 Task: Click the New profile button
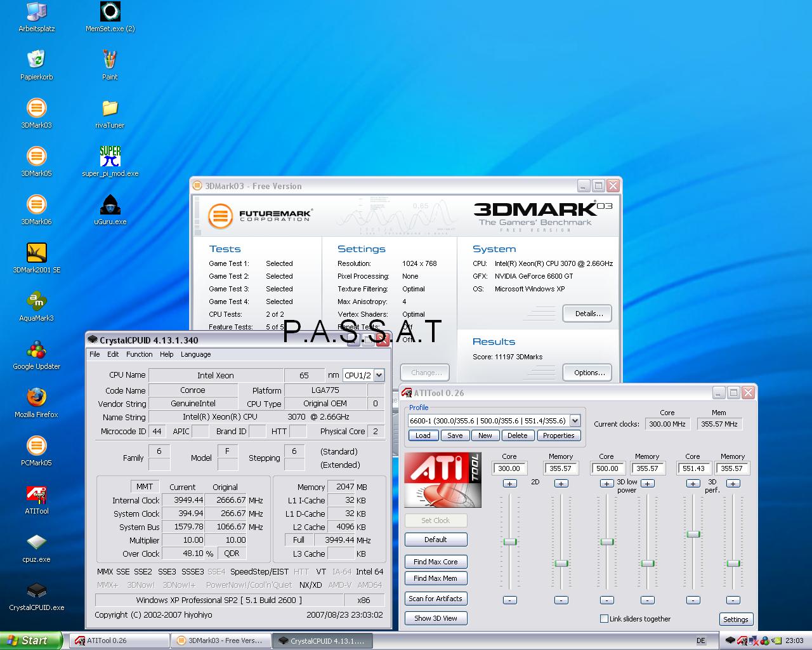pyautogui.click(x=485, y=435)
